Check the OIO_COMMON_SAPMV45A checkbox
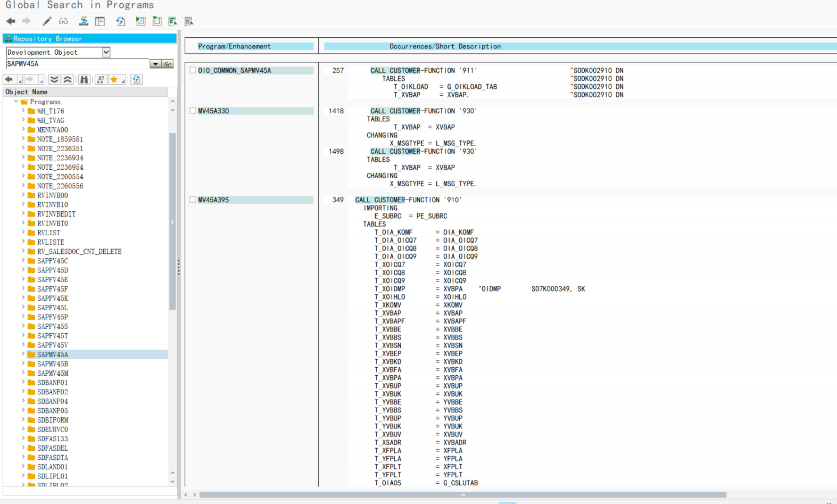This screenshot has width=837, height=504. pyautogui.click(x=193, y=70)
